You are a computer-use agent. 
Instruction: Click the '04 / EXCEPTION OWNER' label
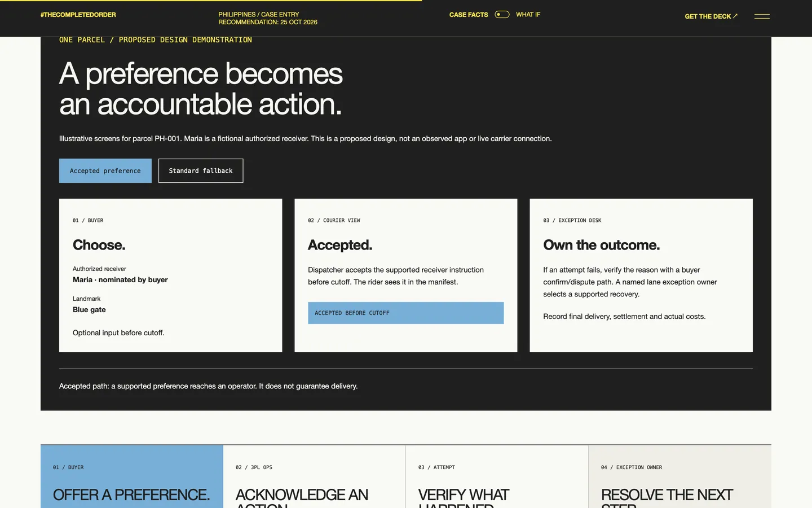(632, 467)
